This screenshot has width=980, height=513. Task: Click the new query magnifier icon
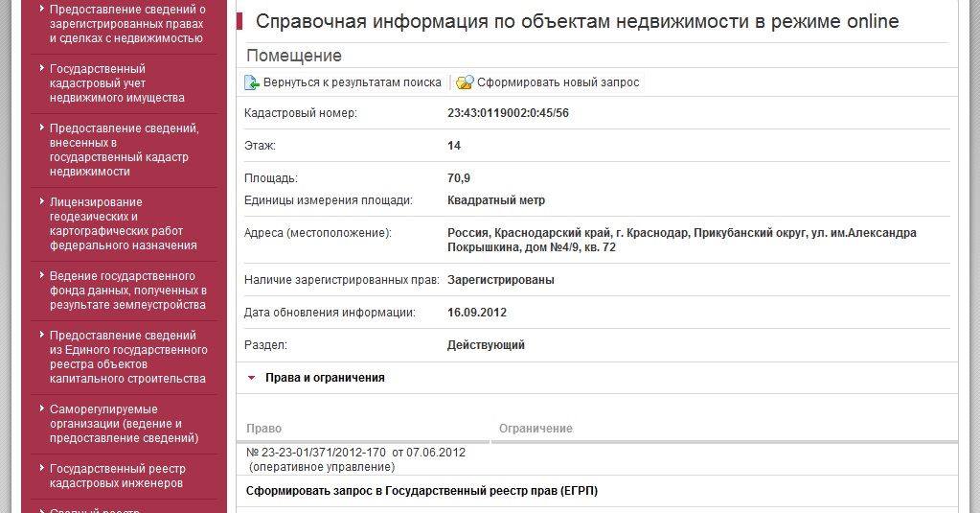coord(465,83)
